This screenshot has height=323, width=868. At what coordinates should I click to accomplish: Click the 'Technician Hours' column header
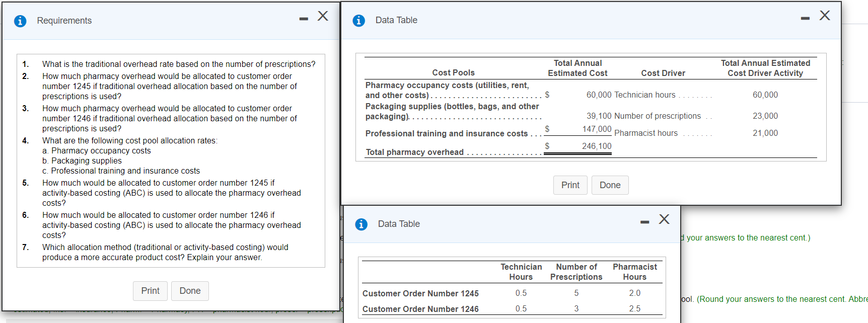coord(521,272)
